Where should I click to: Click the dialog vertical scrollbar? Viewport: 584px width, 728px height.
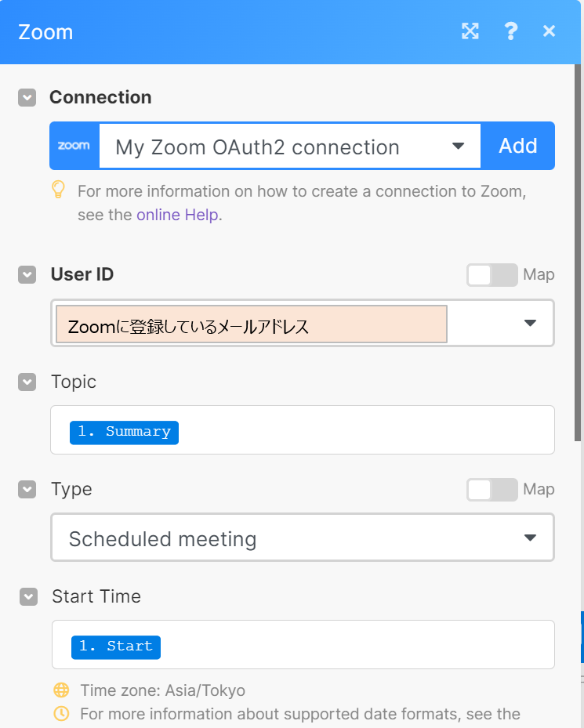point(578,253)
